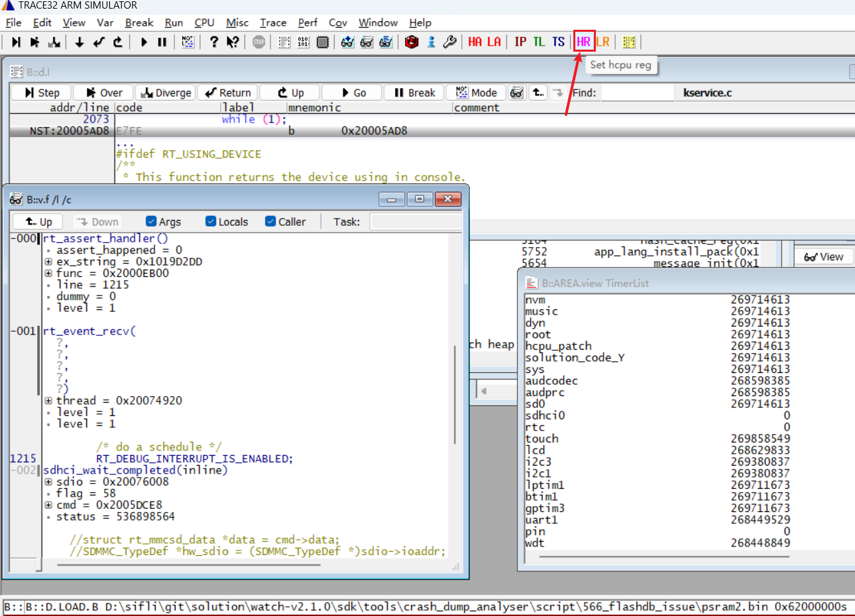Click the Return arrow icon in main toolbar
855x616 pixels.
99,42
